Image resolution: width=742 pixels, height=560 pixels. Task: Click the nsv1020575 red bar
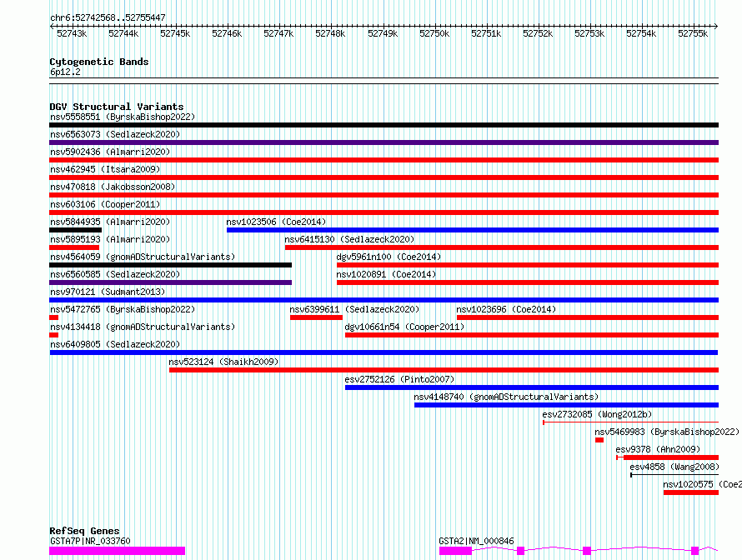pos(691,492)
